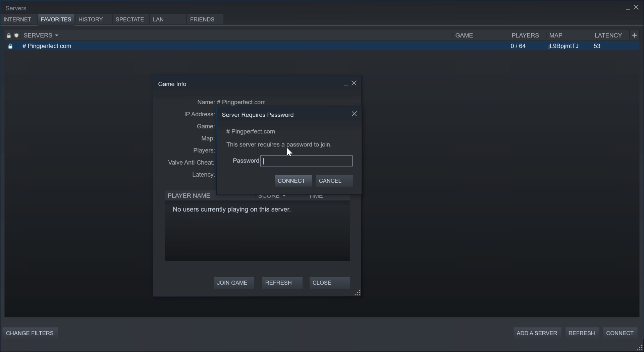Screen dimensions: 644x352
Task: Minimize the Game Info window
Action: tap(345, 84)
